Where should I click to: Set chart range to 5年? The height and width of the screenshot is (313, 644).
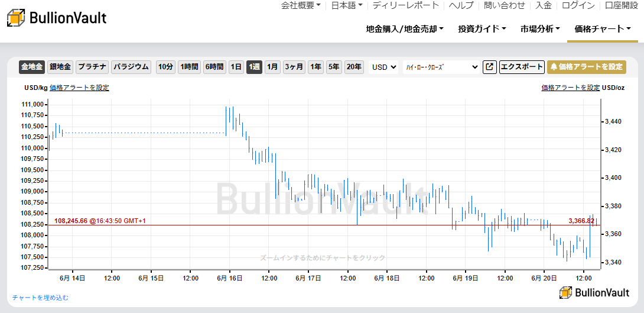(x=334, y=67)
